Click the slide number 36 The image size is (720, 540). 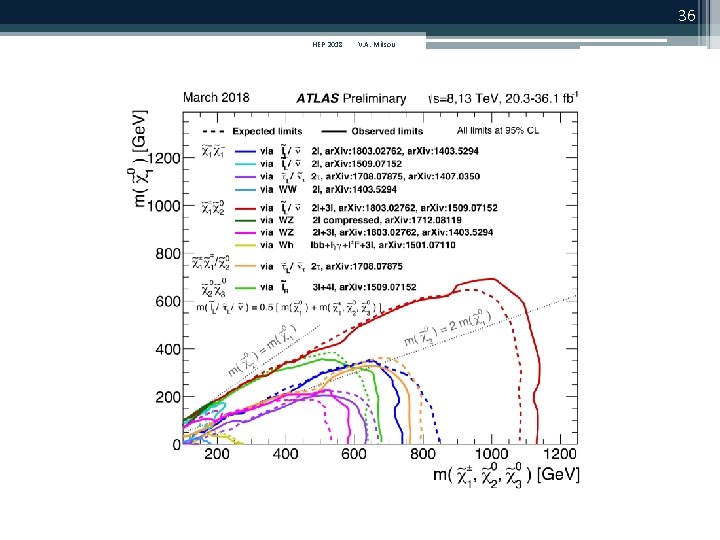(x=686, y=16)
